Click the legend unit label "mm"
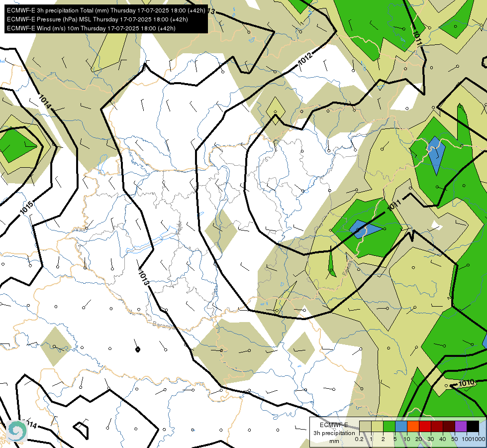 coord(334,441)
